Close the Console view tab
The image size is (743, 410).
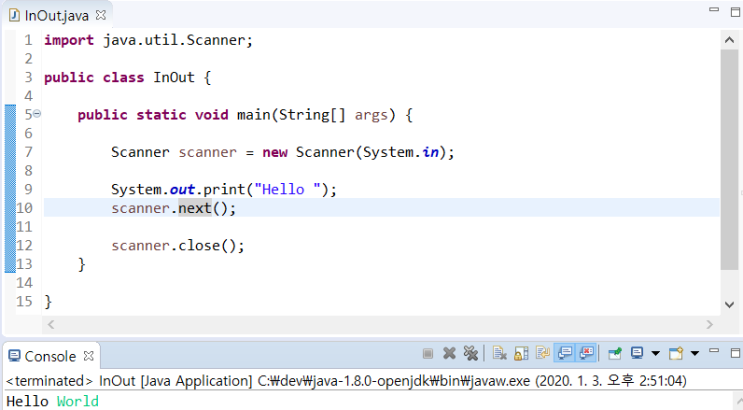coord(89,355)
